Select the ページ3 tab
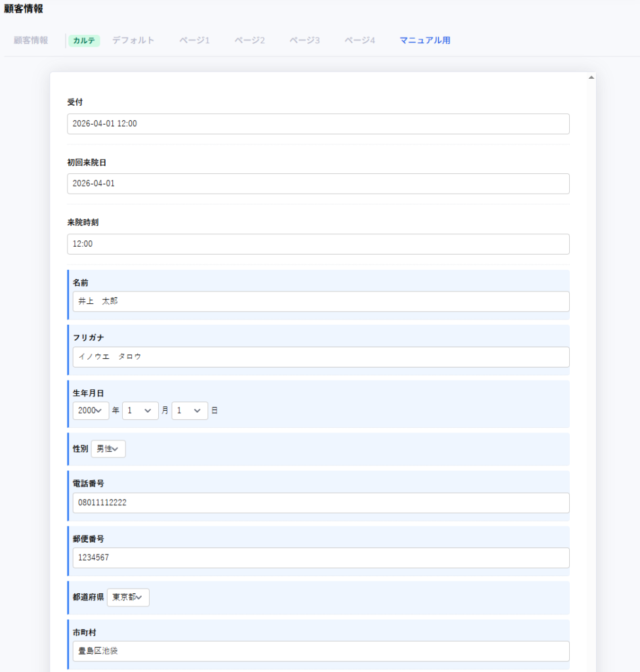This screenshot has width=640, height=672. 305,41
